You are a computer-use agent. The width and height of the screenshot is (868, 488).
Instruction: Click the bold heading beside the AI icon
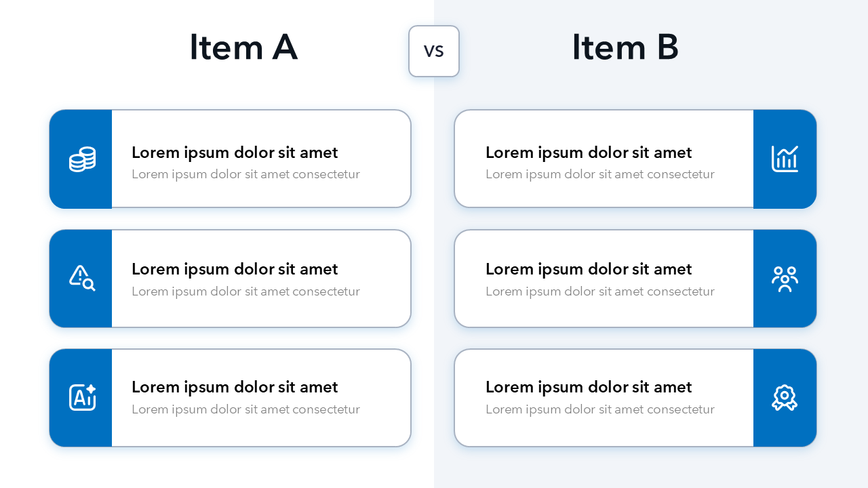[235, 387]
